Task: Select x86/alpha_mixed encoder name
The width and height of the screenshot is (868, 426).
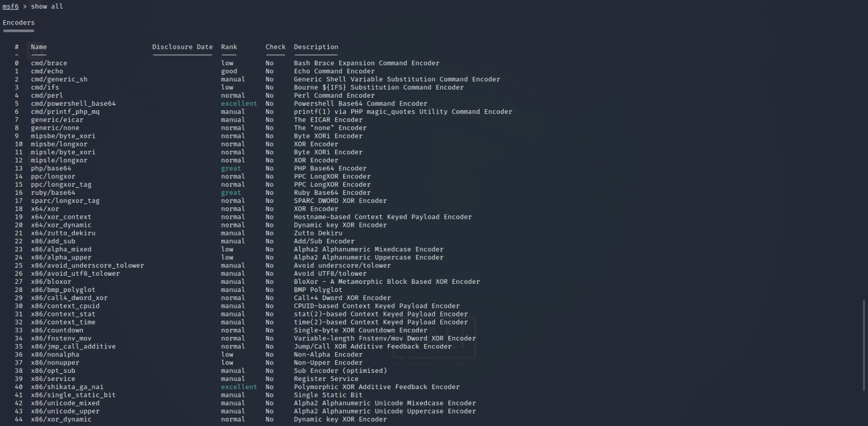Action: [x=61, y=250]
